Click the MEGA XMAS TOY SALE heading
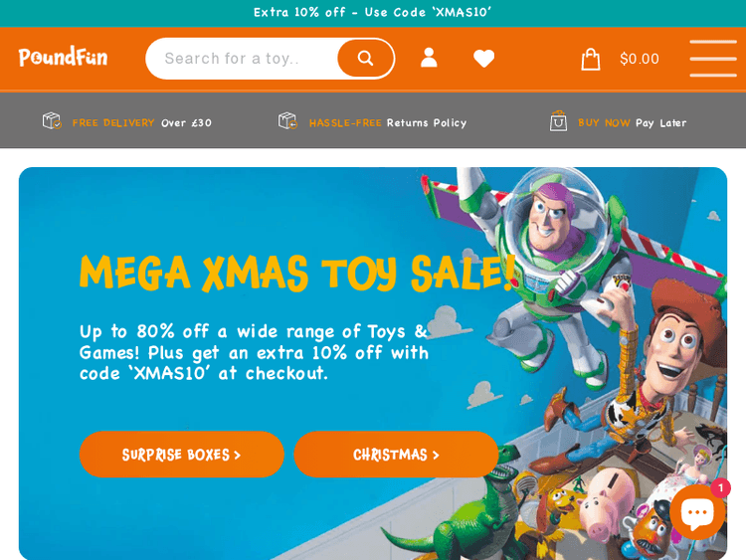 (297, 273)
